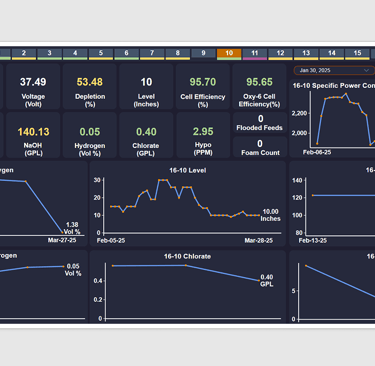Click the 16-10 Specific Power chart title
The image size is (375, 366).
[333, 86]
